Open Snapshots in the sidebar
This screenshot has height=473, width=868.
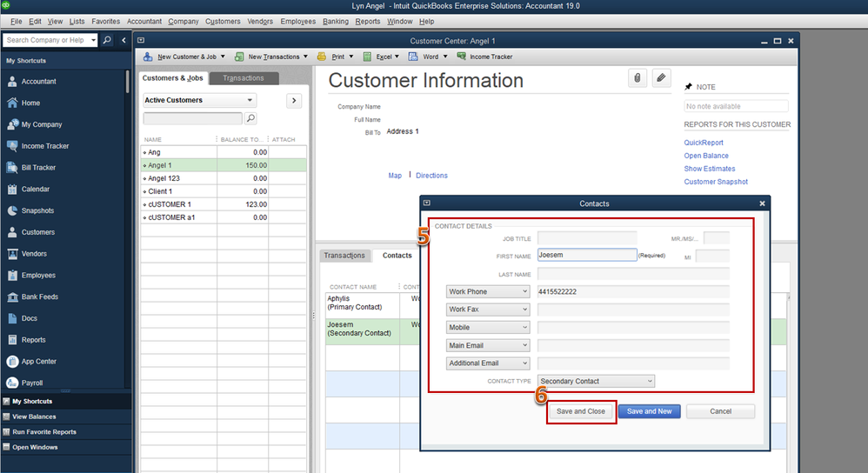coord(12,210)
